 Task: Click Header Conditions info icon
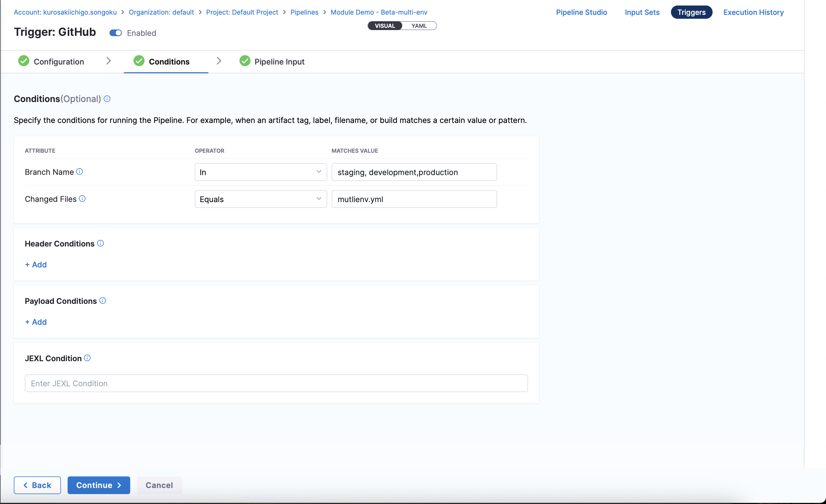pos(100,243)
